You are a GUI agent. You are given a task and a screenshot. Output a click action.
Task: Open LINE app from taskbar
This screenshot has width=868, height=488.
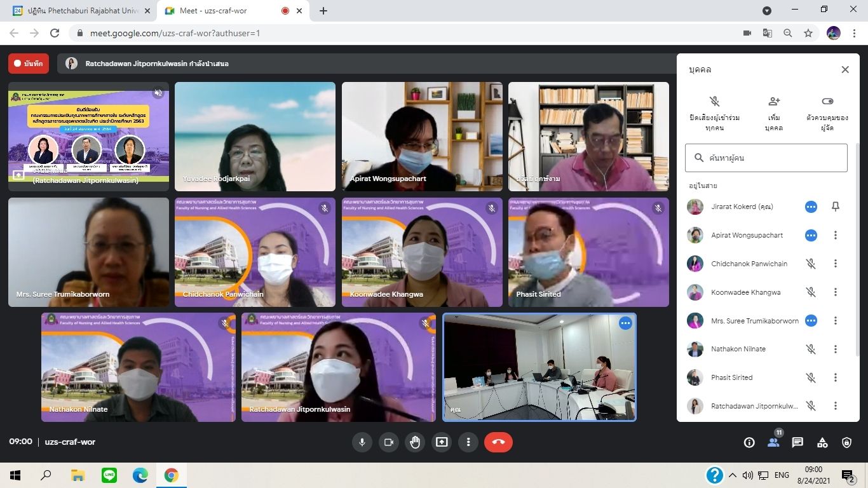[x=109, y=475]
